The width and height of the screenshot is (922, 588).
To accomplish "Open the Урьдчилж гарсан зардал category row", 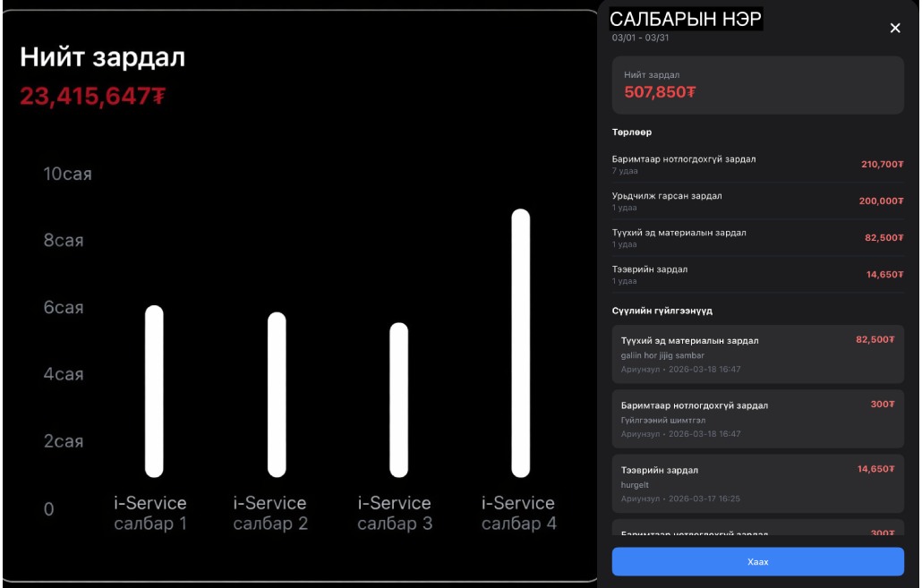I will [x=757, y=201].
